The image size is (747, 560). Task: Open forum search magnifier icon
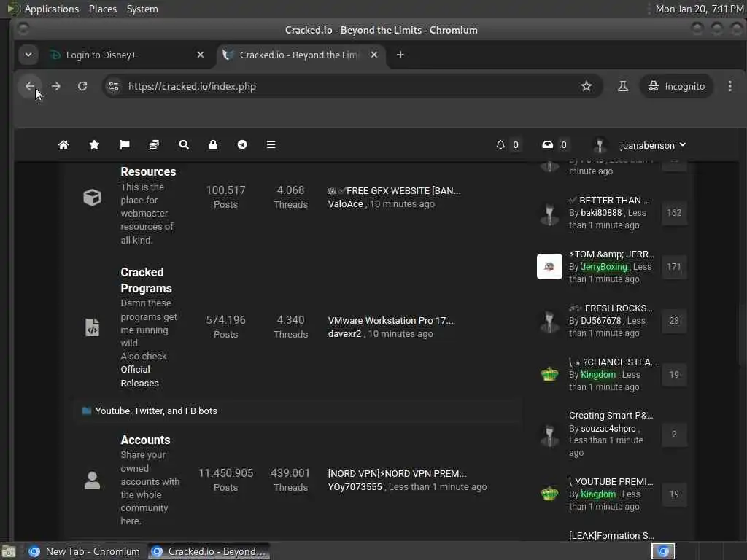[x=184, y=145]
